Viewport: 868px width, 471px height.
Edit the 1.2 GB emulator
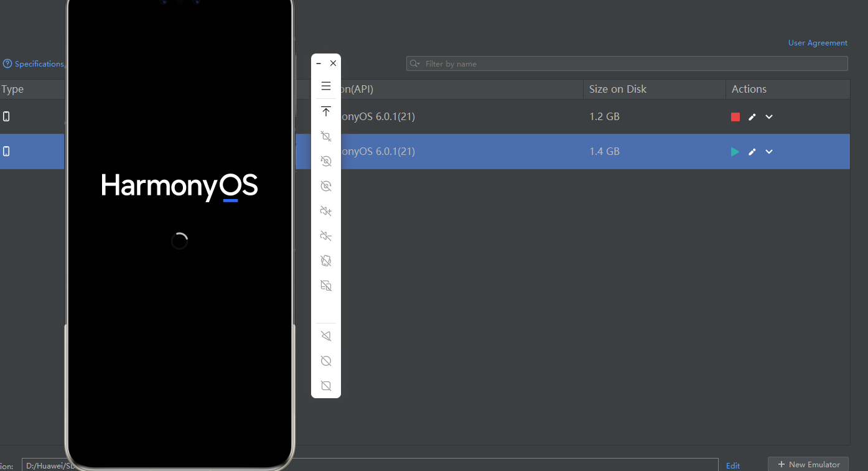point(752,117)
